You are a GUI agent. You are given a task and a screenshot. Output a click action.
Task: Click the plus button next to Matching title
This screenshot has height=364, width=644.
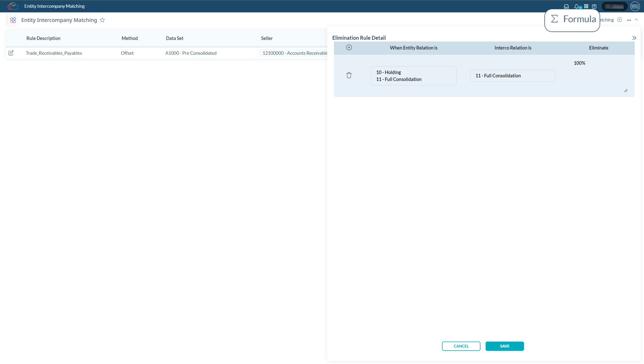pyautogui.click(x=619, y=20)
